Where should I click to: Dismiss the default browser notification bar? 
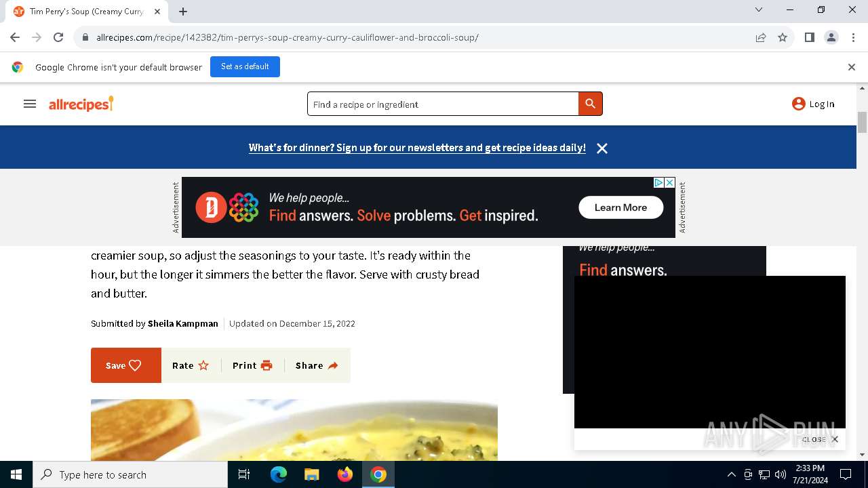pos(852,67)
